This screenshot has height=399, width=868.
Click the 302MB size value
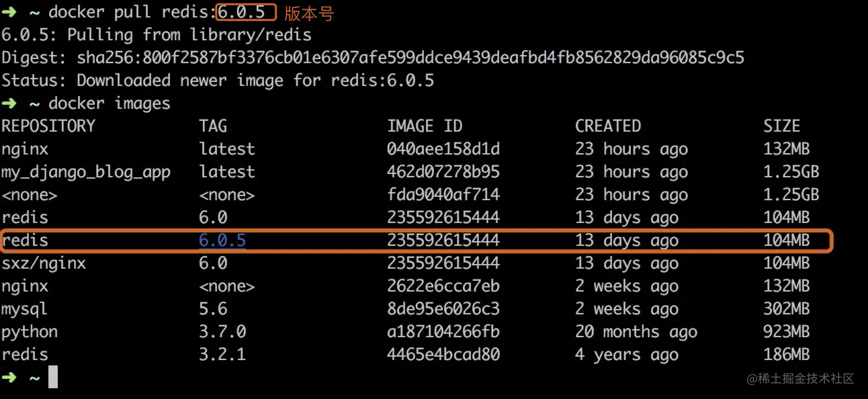tap(786, 309)
